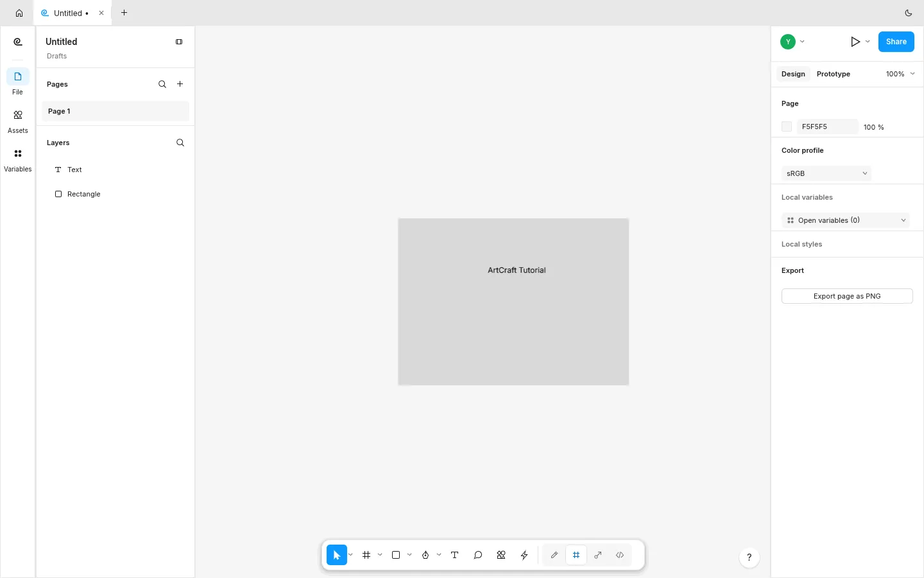Select the File sidebar panel

click(x=18, y=82)
